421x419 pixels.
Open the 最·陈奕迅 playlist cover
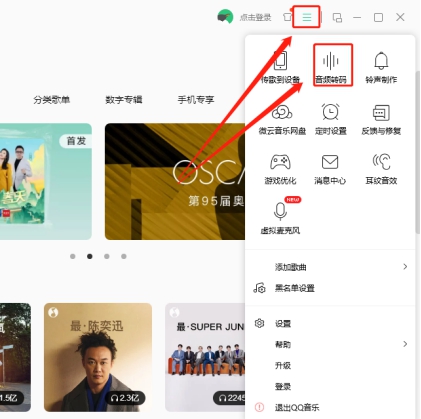[x=98, y=357]
